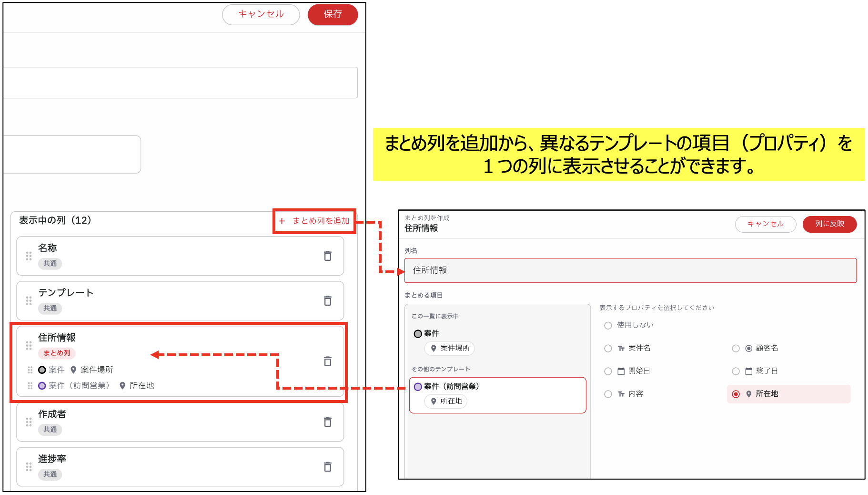Select the 開始日 property radio button
The image size is (868, 495).
pyautogui.click(x=608, y=371)
